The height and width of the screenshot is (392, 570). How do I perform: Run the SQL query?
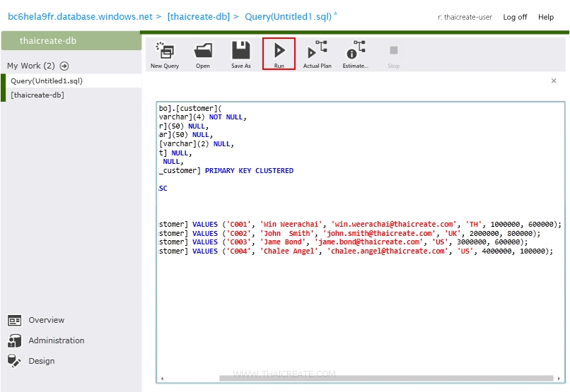[x=279, y=52]
